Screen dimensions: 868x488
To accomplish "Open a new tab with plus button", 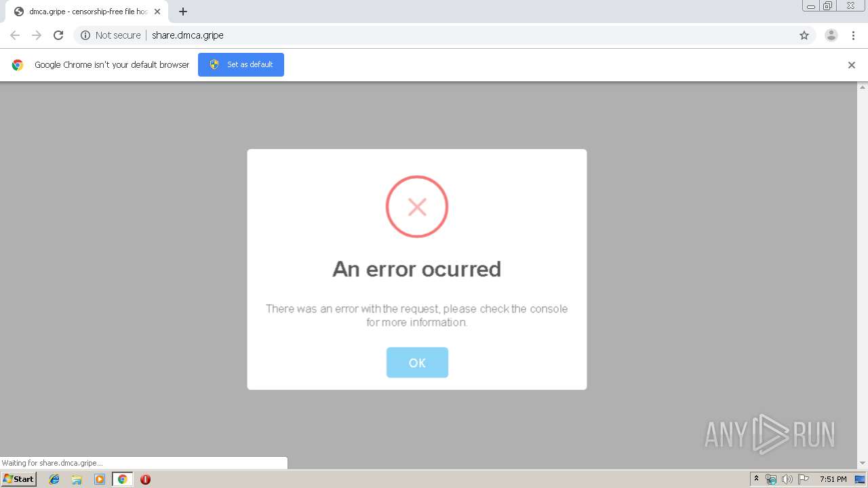I will [x=183, y=12].
